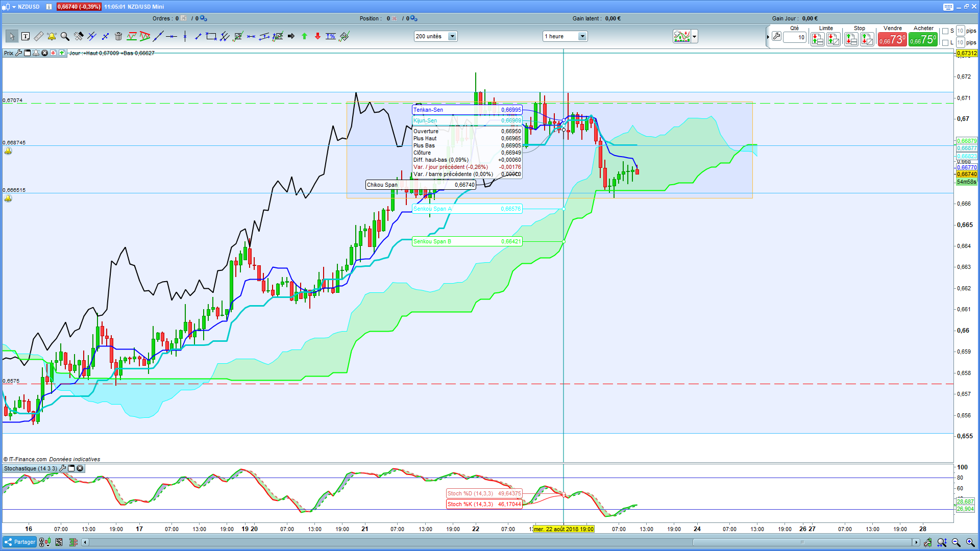
Task: Close the Stochastique indicator panel
Action: tap(80, 468)
